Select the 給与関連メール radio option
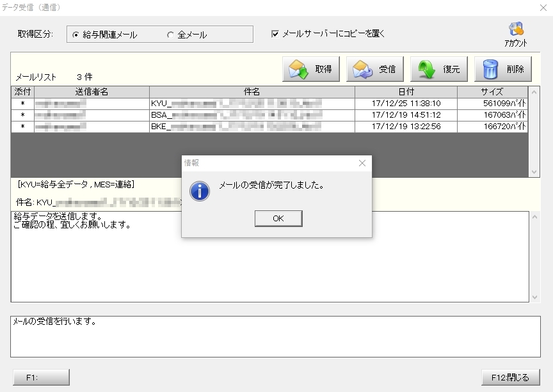553x392 pixels. coord(104,35)
